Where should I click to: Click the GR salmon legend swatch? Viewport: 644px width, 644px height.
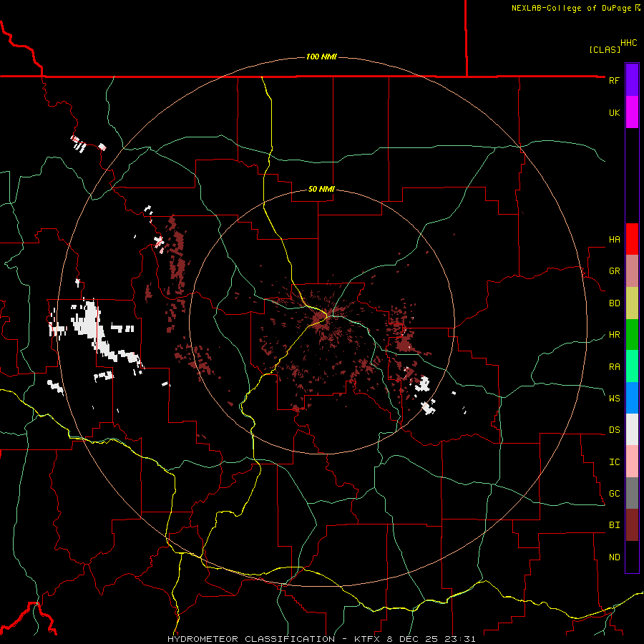[632, 271]
